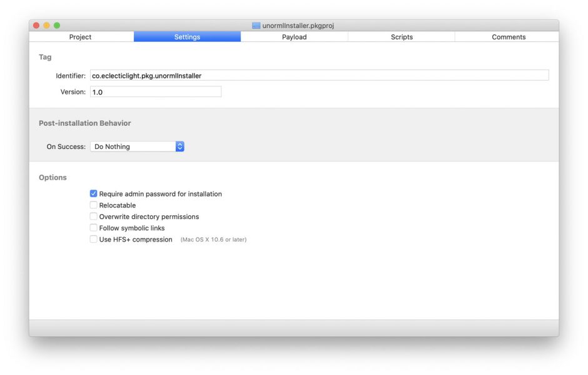Switch to the Project tab
Image resolution: width=588 pixels, height=375 pixels.
pos(80,37)
